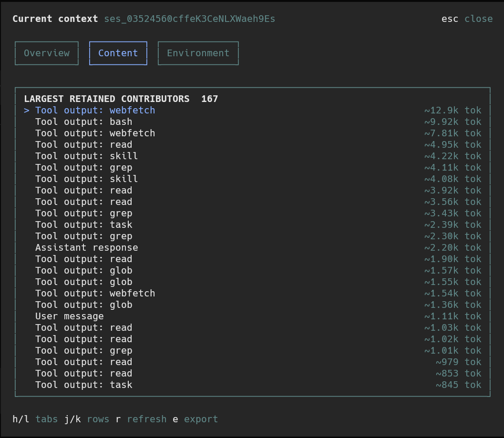Select the read row with ~1.90k tok
Screen dimensions: 504x438
(x=253, y=259)
